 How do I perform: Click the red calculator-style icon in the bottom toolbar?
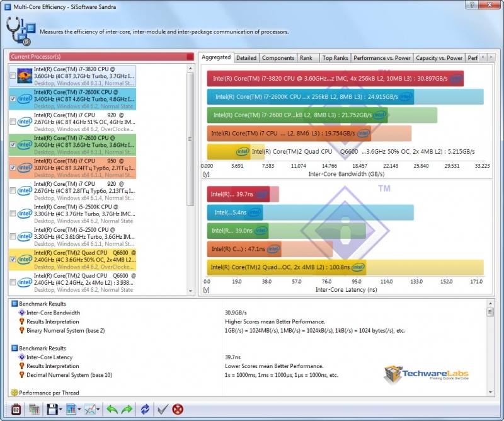click(x=16, y=409)
